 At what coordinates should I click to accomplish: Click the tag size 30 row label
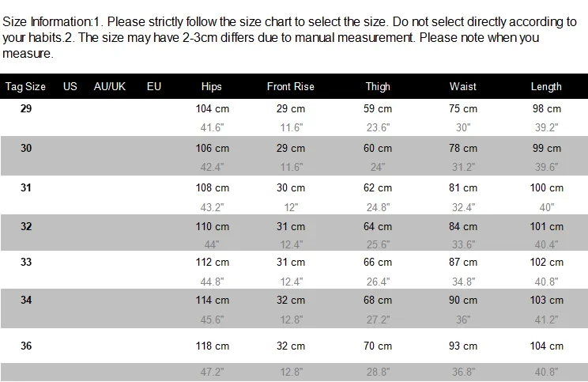coord(26,147)
